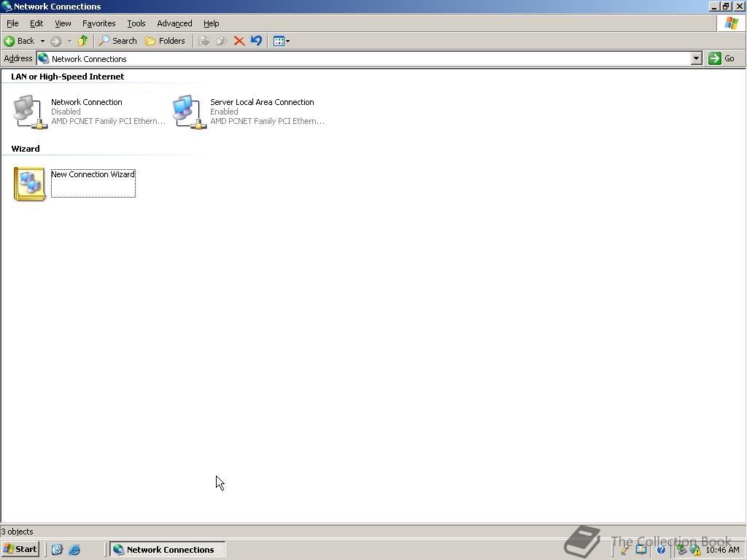The image size is (747, 560).
Task: Click the Address bar input field
Action: point(369,58)
